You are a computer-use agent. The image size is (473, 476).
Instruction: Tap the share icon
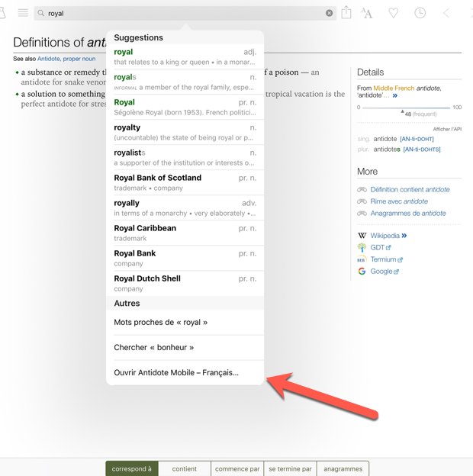tap(346, 12)
